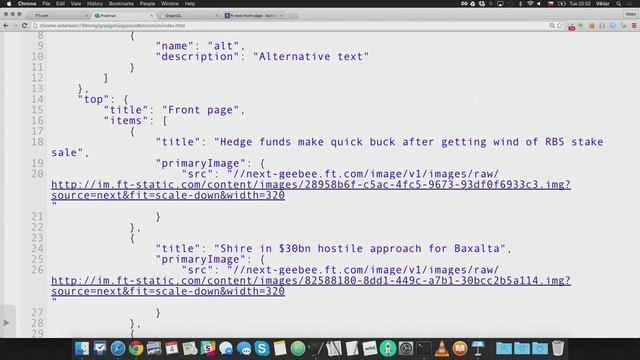Click the Wi-Fi status icon
Screen dimensions: 640x360
point(530,4)
